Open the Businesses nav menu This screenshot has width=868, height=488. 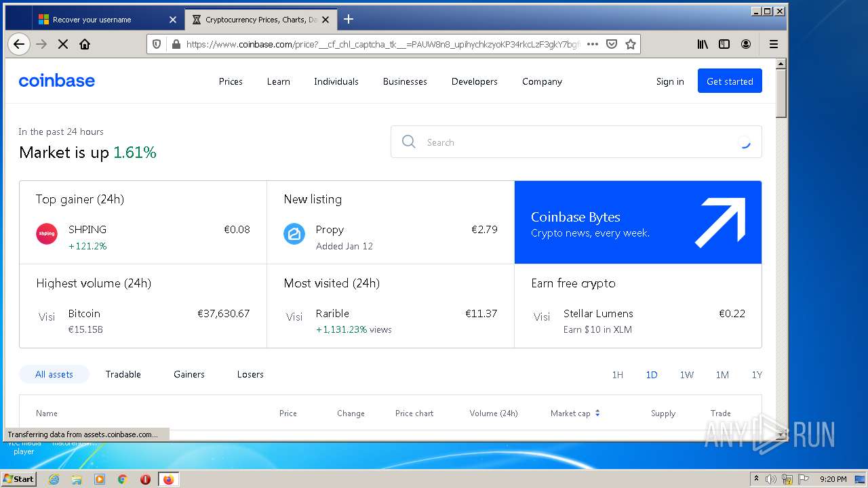(405, 81)
